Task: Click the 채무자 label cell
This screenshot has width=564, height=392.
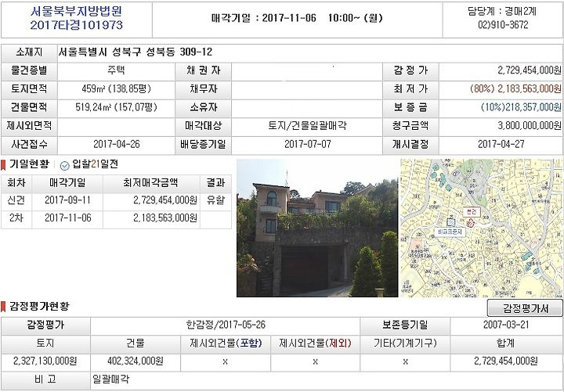Action: point(203,89)
